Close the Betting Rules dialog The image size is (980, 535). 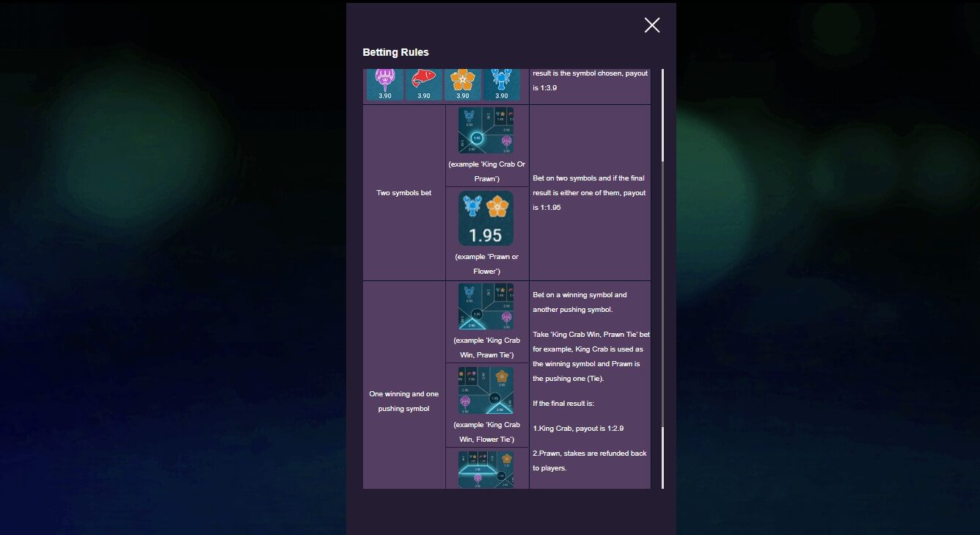coord(651,26)
